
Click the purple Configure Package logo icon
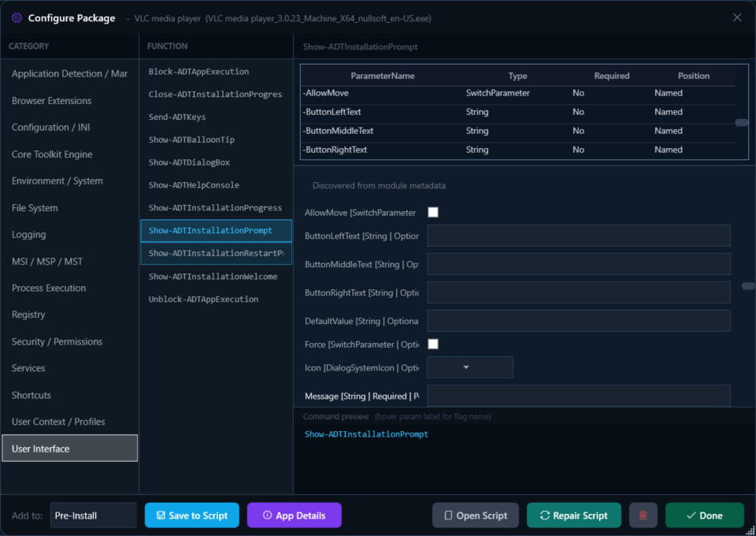tap(17, 17)
